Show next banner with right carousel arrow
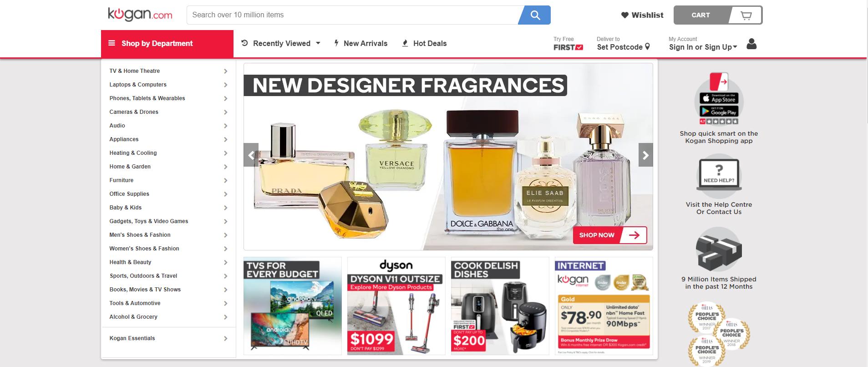The height and width of the screenshot is (367, 868). click(x=645, y=155)
